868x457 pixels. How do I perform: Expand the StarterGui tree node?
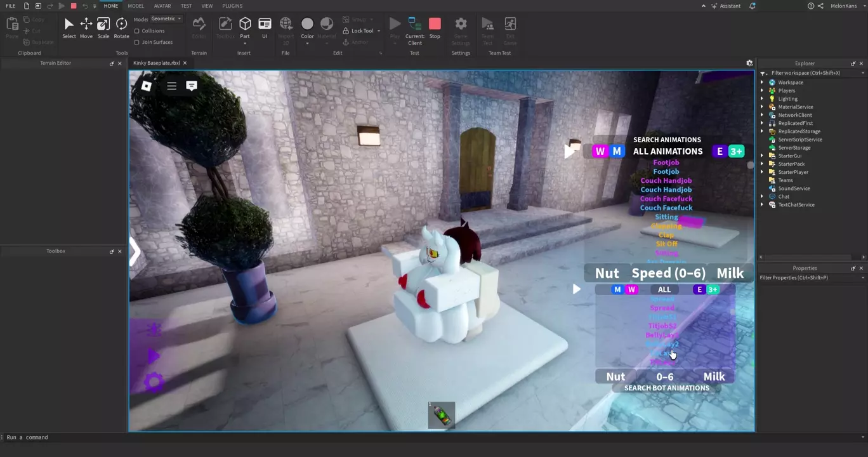click(x=762, y=156)
